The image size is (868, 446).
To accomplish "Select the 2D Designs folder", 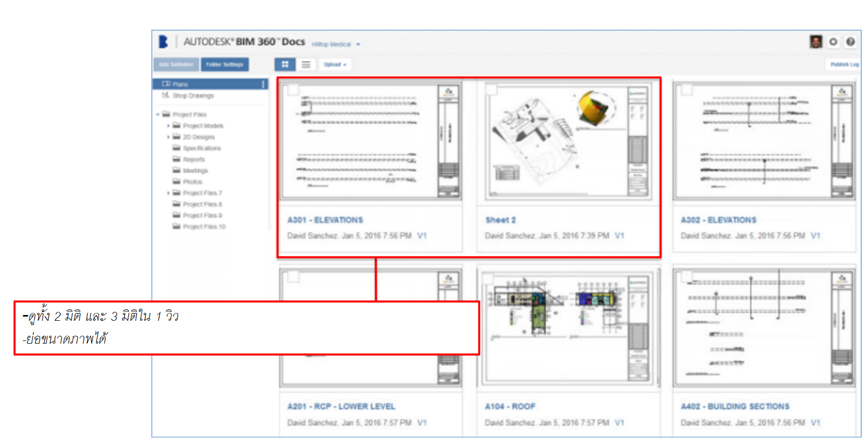I will coord(199,137).
